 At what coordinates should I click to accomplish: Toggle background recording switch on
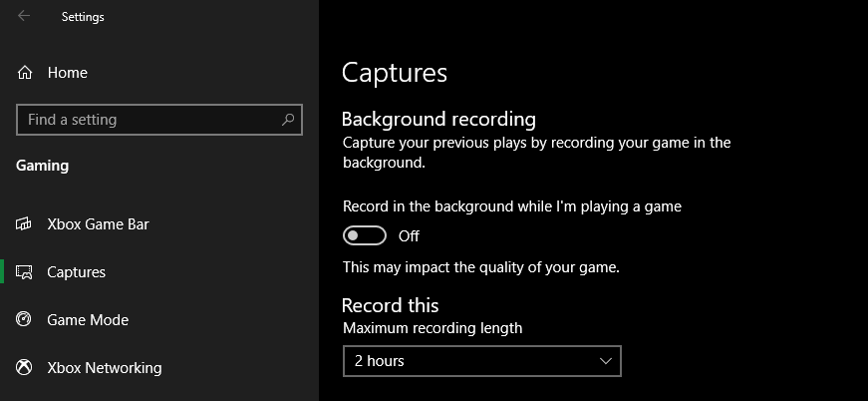(x=364, y=236)
